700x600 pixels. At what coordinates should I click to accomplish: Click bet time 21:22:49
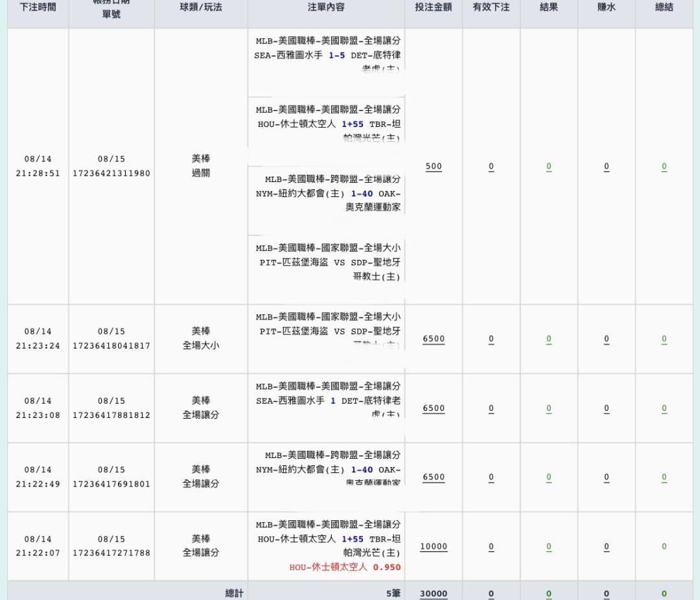tap(38, 484)
